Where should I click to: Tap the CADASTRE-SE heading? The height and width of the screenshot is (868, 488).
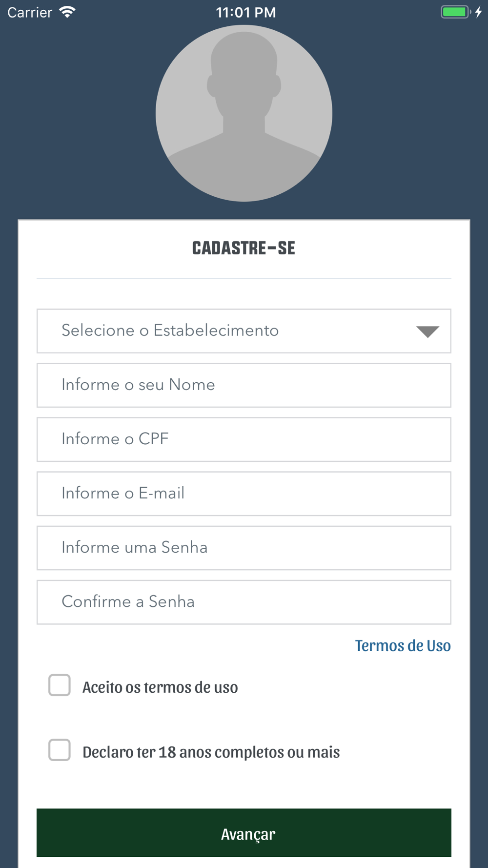(x=244, y=248)
